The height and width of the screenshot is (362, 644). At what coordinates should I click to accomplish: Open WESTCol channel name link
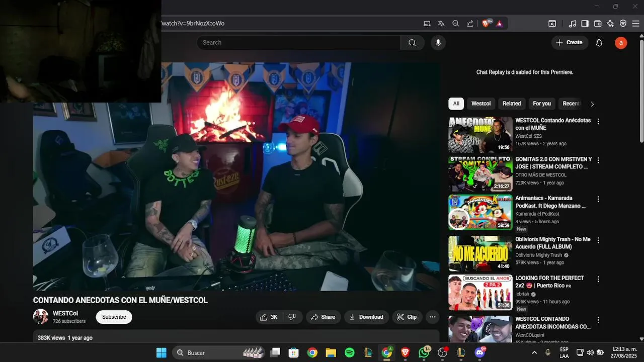tap(65, 313)
